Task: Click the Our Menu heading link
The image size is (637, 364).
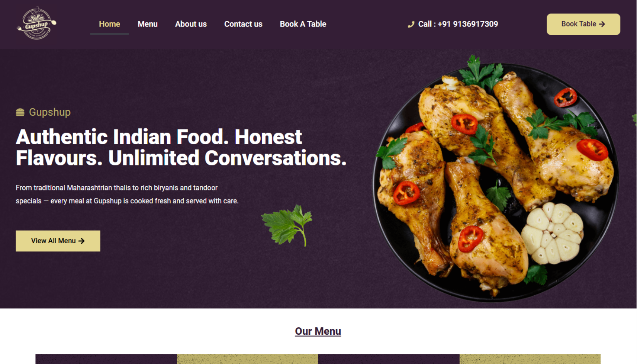Action: 318,331
